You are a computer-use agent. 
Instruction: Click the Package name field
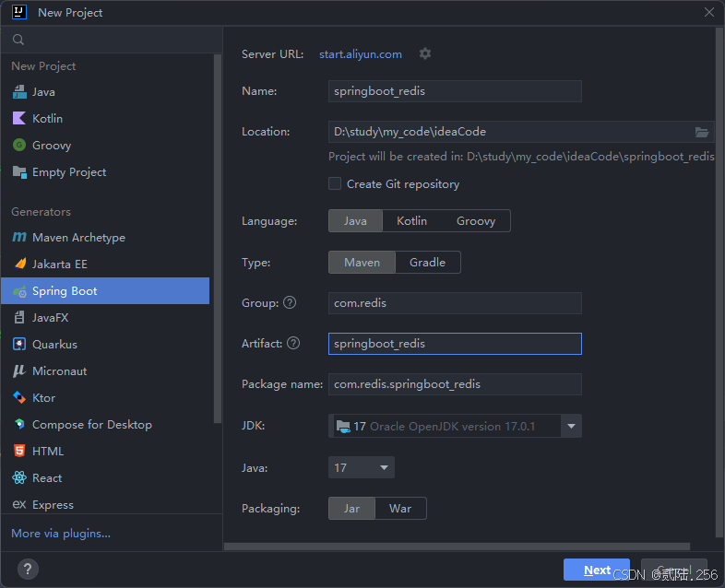pos(455,384)
